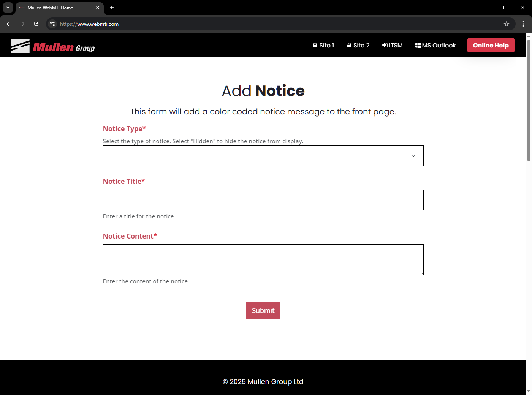532x395 pixels.
Task: Open a new browser tab
Action: pyautogui.click(x=111, y=8)
